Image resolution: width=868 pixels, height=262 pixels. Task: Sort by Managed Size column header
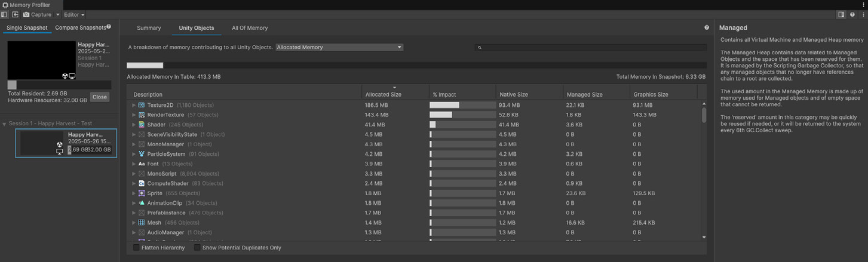coord(596,94)
